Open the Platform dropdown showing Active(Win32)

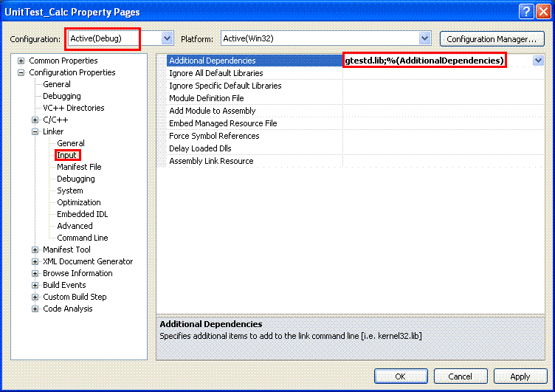click(425, 38)
